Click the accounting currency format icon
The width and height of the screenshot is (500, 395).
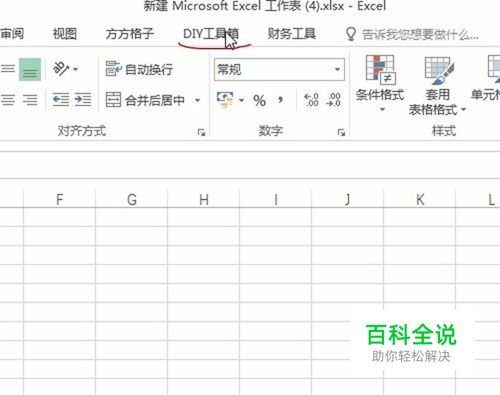[x=225, y=100]
